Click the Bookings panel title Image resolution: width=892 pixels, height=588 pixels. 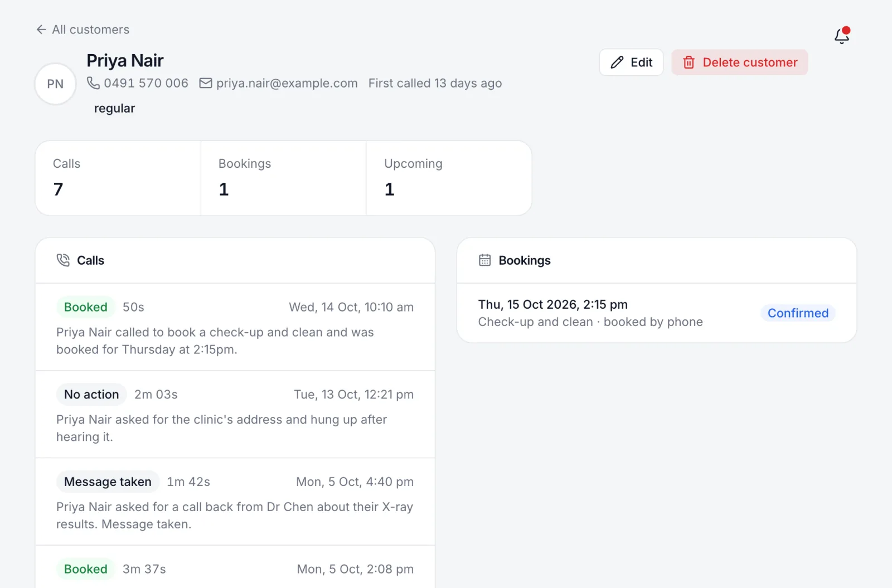(525, 260)
